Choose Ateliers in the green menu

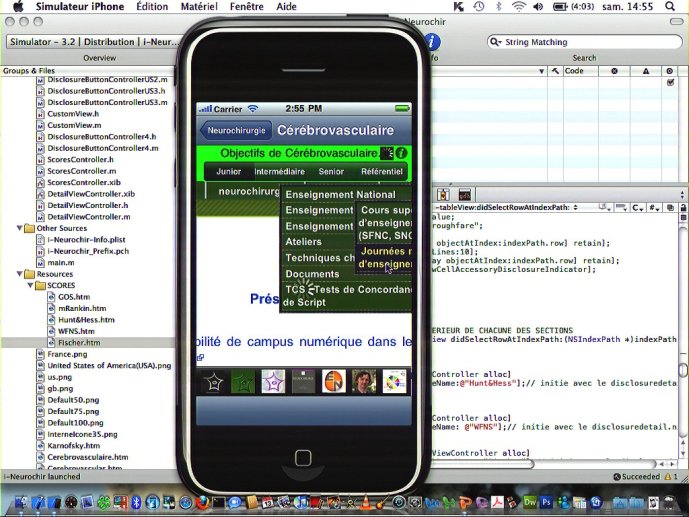304,242
